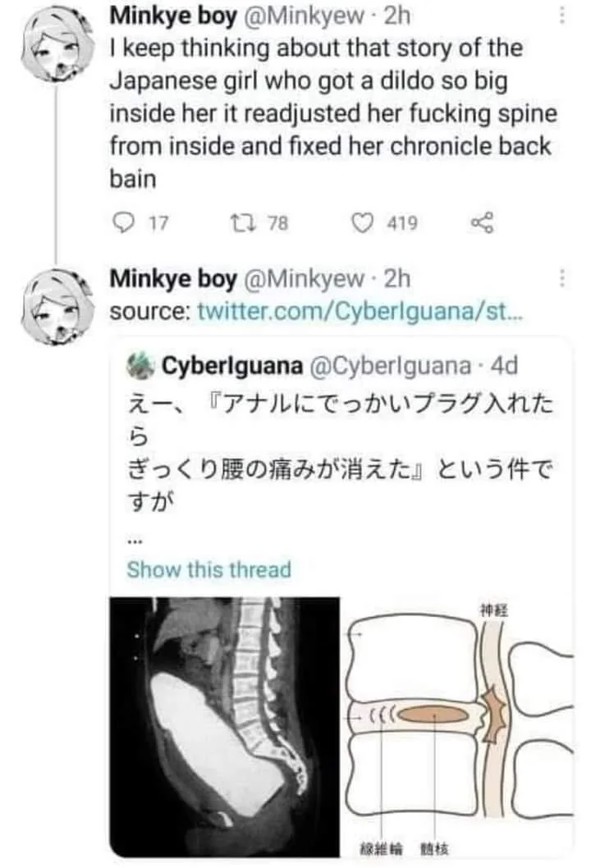Click the 4d timestamp on the quoted tweet

(x=502, y=364)
